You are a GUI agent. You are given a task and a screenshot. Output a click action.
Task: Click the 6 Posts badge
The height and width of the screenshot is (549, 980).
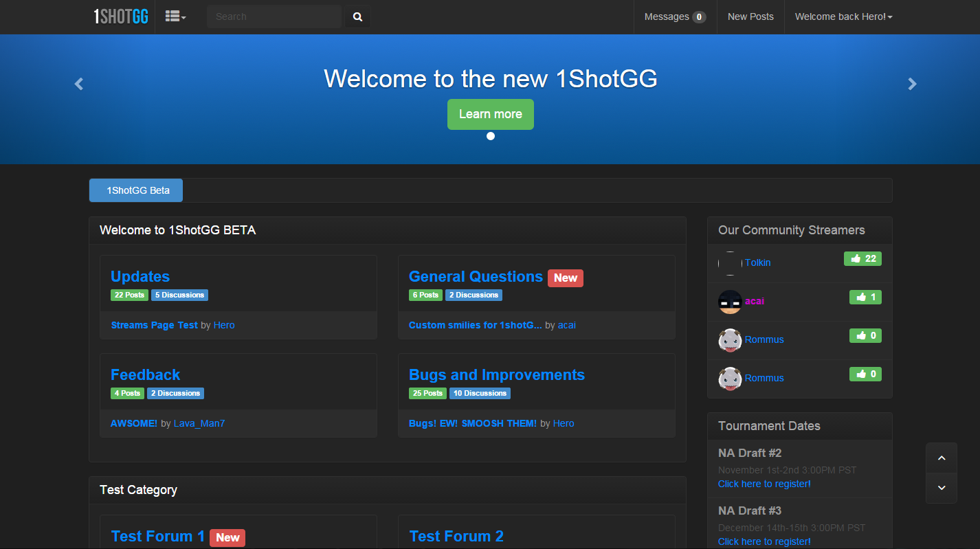coord(425,295)
